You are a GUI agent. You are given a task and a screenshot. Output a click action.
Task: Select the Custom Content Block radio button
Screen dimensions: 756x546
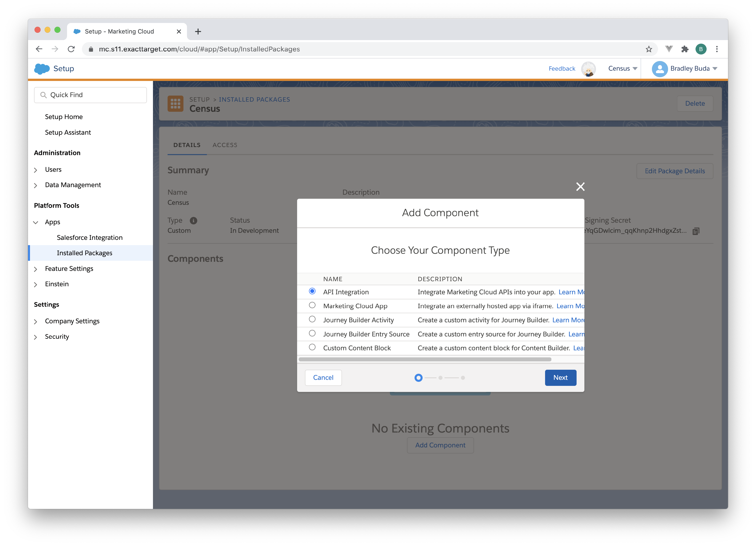312,347
